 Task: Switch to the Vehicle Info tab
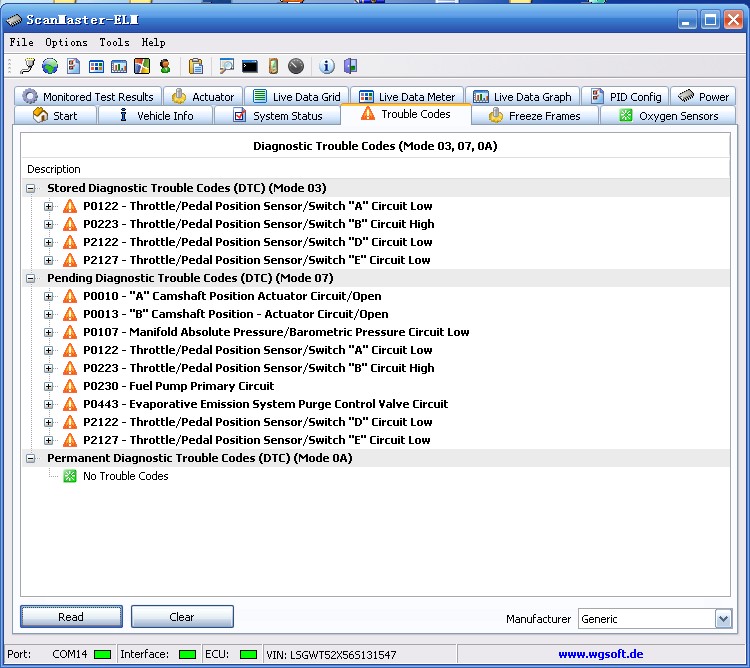point(155,116)
